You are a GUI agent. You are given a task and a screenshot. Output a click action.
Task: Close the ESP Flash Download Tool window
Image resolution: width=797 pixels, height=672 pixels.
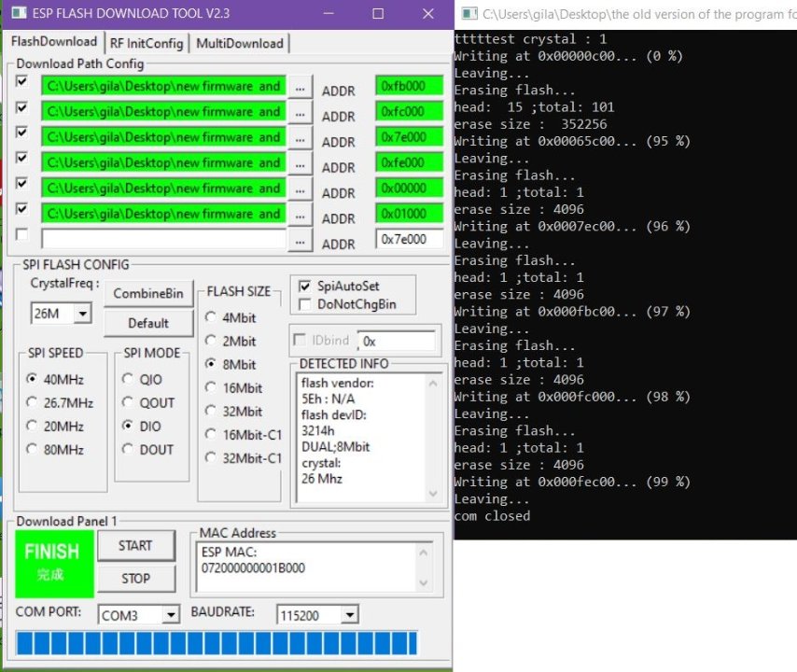428,13
